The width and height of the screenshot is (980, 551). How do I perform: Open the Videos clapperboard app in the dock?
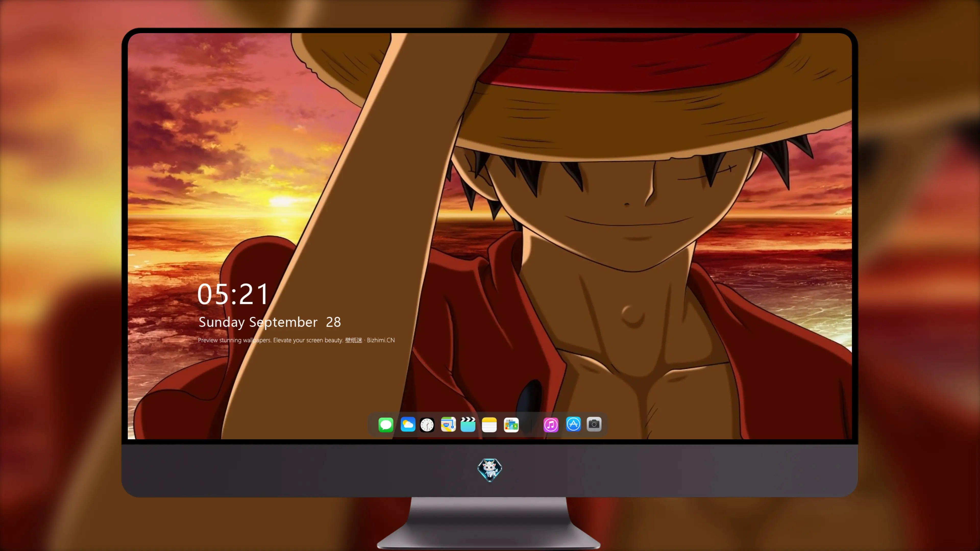coord(468,424)
